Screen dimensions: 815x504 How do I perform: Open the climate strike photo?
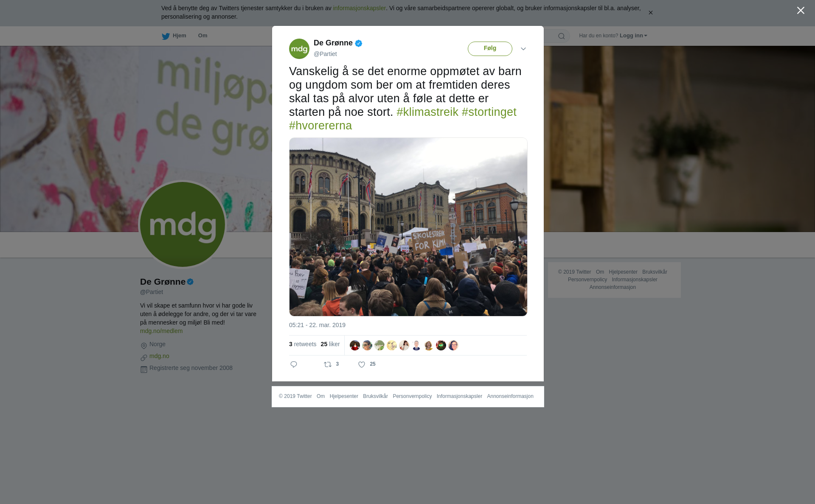[x=408, y=227]
